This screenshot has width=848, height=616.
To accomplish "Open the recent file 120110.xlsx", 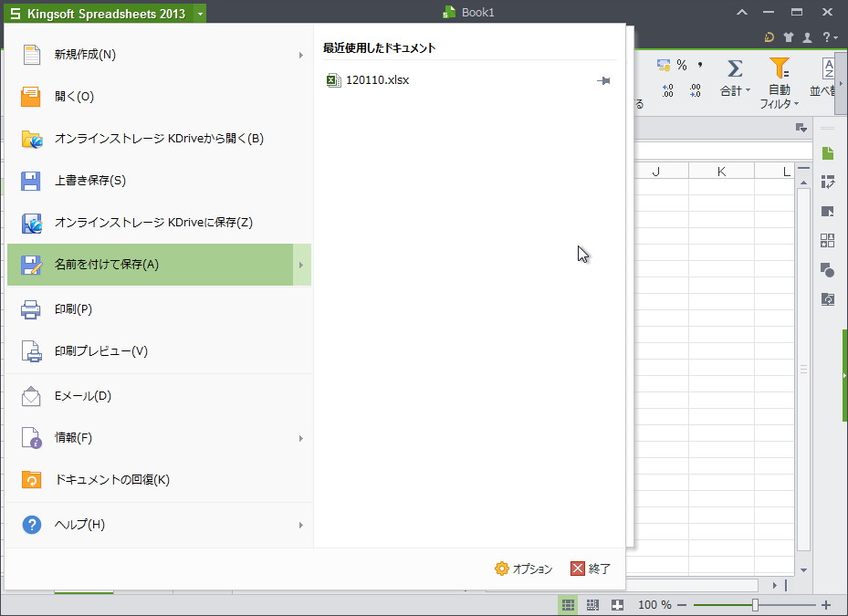I will 377,80.
